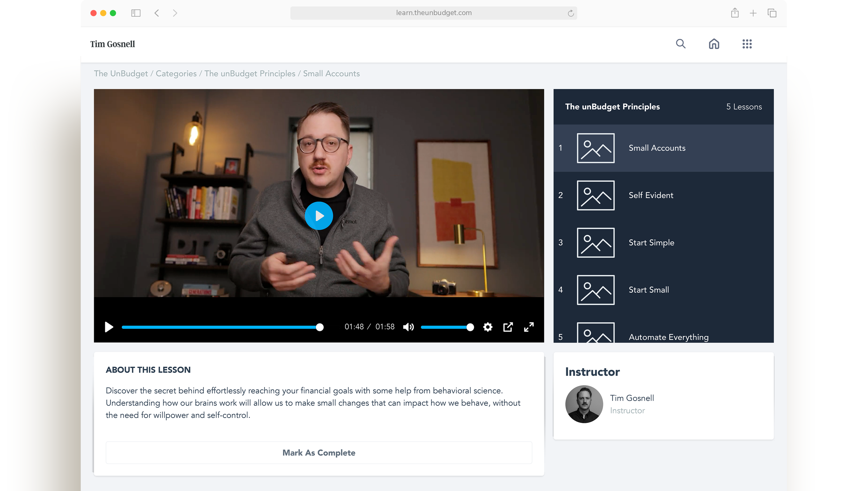
Task: Open the Categories breadcrumb link
Action: click(x=176, y=74)
